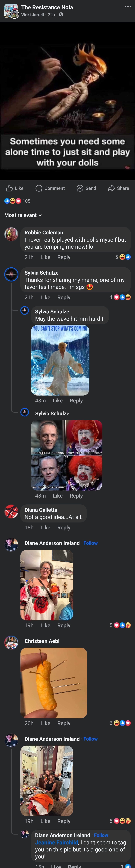Open Diana Galletta's avatar
Image resolution: width=135 pixels, height=868 pixels.
pyautogui.click(x=11, y=511)
